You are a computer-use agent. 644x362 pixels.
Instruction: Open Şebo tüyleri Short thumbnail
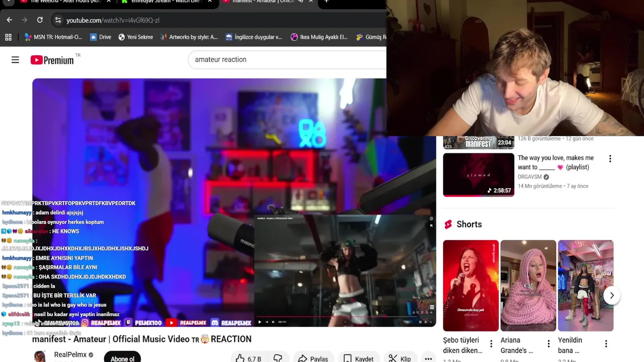pyautogui.click(x=471, y=286)
